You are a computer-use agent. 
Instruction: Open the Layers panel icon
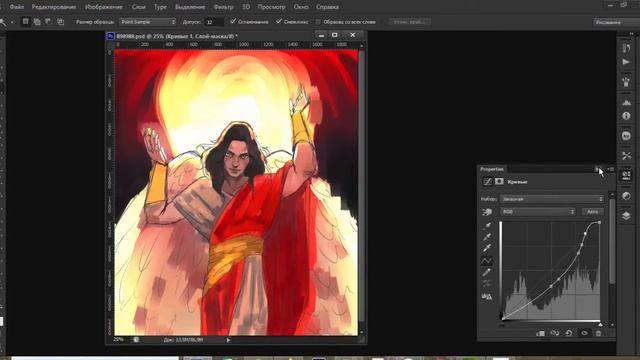(626, 216)
